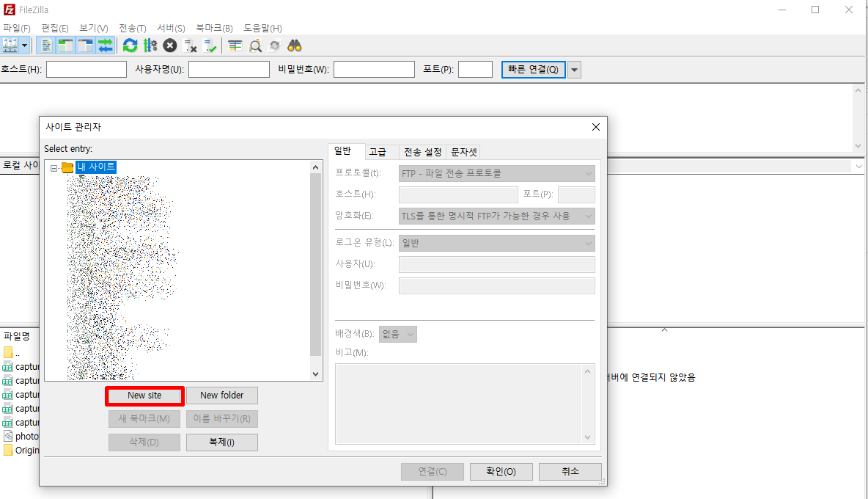Click the 삭제(D) button
The image size is (868, 499).
coord(144,442)
